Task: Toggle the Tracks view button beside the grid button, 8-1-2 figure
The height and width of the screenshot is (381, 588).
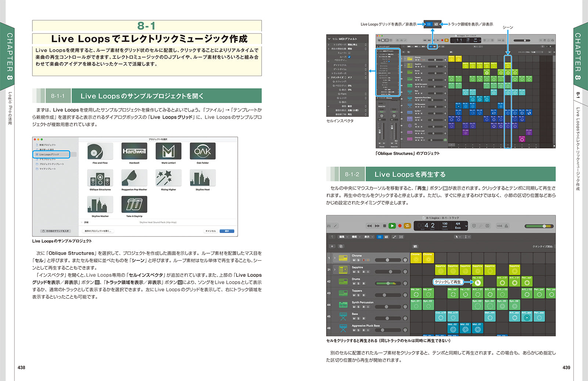Action: tap(386, 237)
